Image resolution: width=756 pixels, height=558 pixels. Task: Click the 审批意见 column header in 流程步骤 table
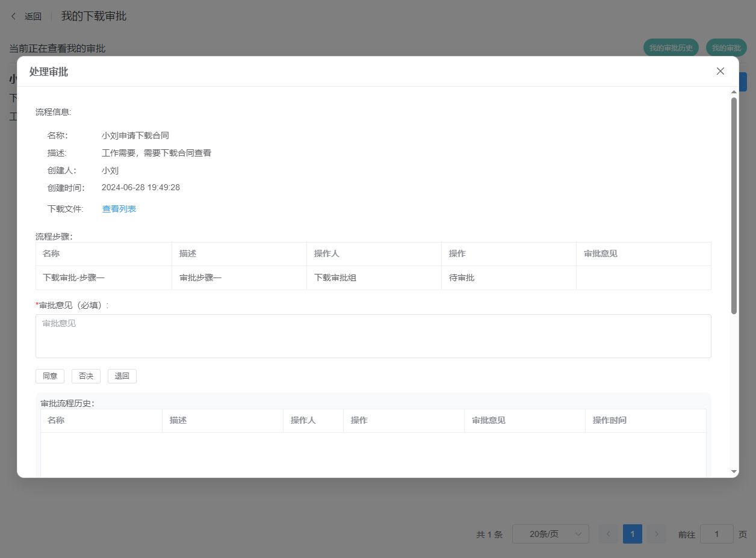coord(600,253)
